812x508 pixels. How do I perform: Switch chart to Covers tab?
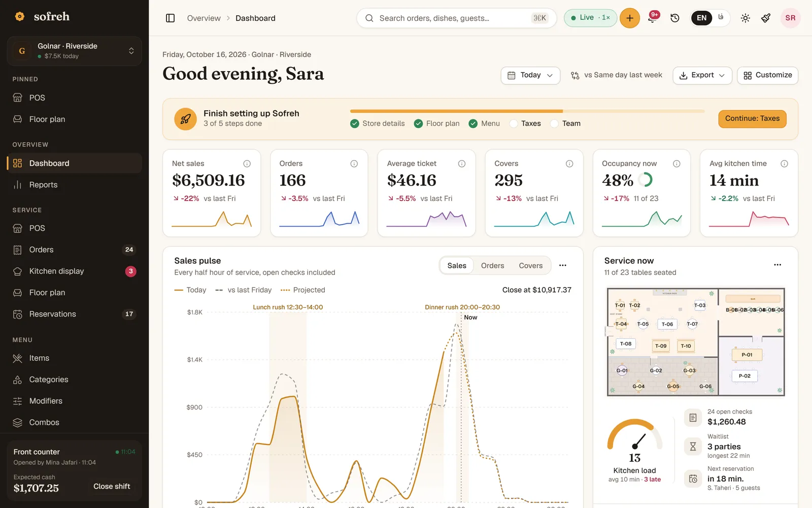pyautogui.click(x=531, y=266)
